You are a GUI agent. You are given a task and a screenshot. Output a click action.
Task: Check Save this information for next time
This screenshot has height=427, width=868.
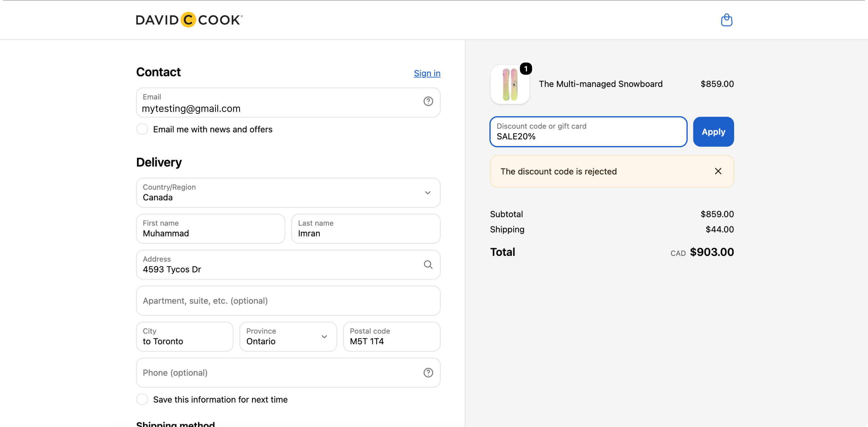(x=142, y=399)
